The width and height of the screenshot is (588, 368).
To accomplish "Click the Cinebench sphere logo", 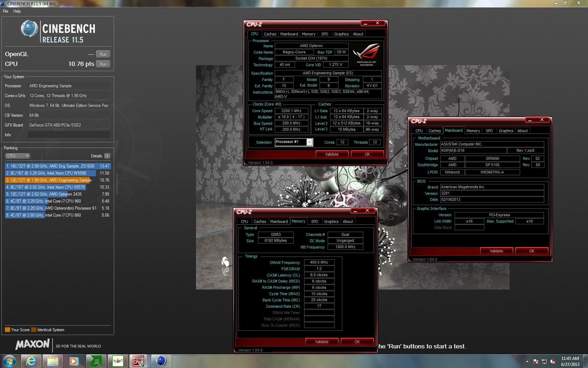I will click(29, 29).
